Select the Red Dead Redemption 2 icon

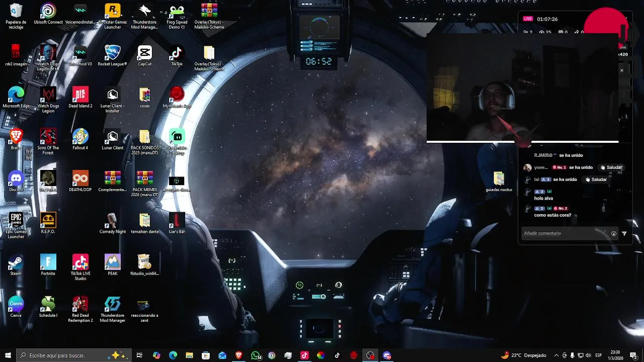(80, 309)
